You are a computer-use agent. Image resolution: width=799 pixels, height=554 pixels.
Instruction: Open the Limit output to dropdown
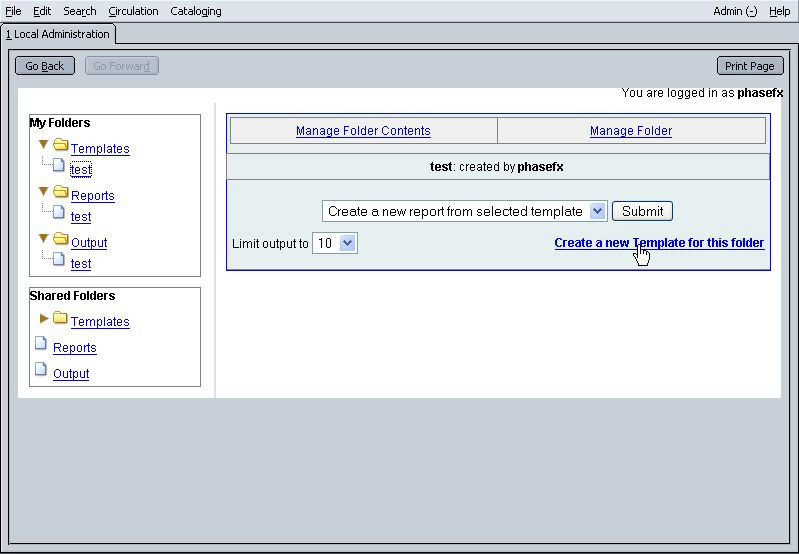click(347, 243)
